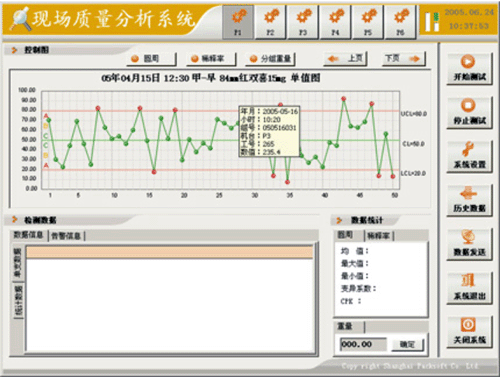
Task: Switch to the 告警信息 alarm info tab
Action: click(66, 236)
